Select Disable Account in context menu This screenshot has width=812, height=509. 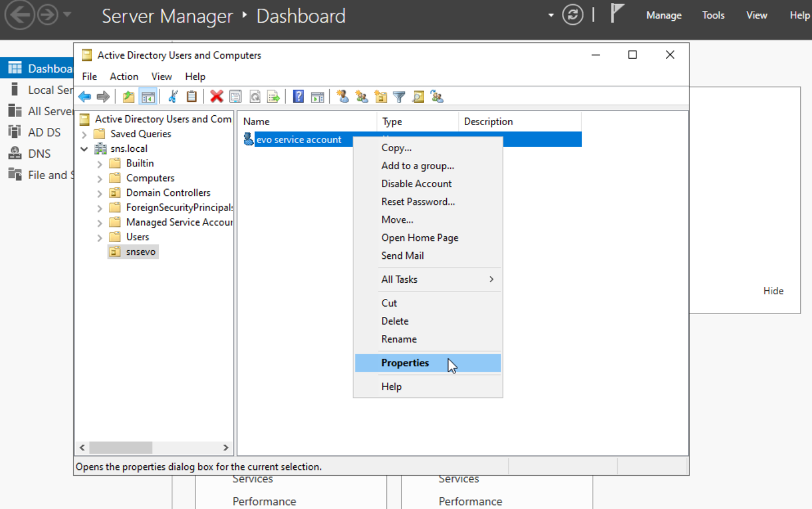[428, 183]
